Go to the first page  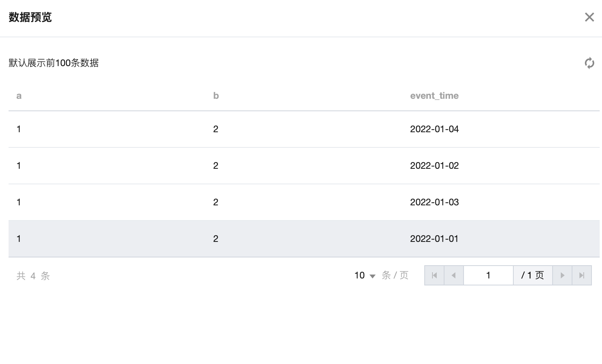click(x=434, y=275)
